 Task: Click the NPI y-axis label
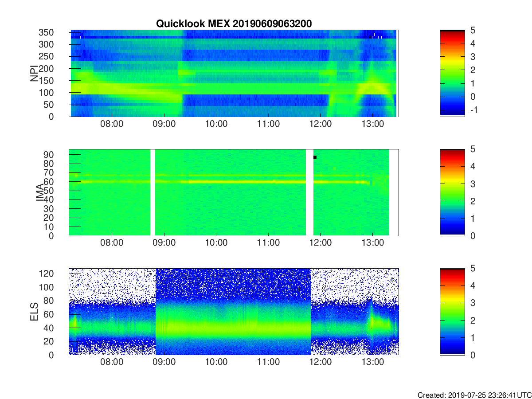[34, 74]
